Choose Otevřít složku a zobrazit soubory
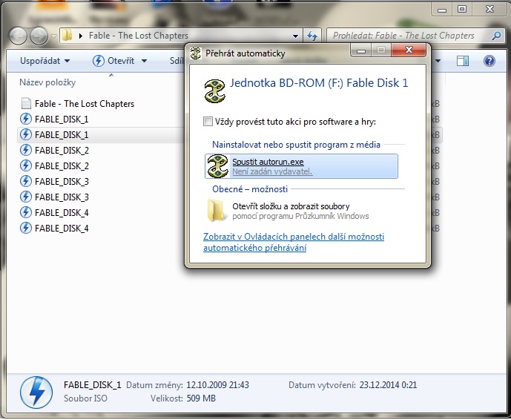This screenshot has width=511, height=420. pyautogui.click(x=301, y=211)
